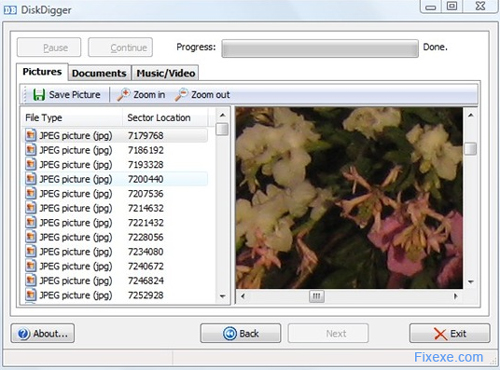Click the flower picture preview
The width and height of the screenshot is (500, 370).
pos(349,198)
